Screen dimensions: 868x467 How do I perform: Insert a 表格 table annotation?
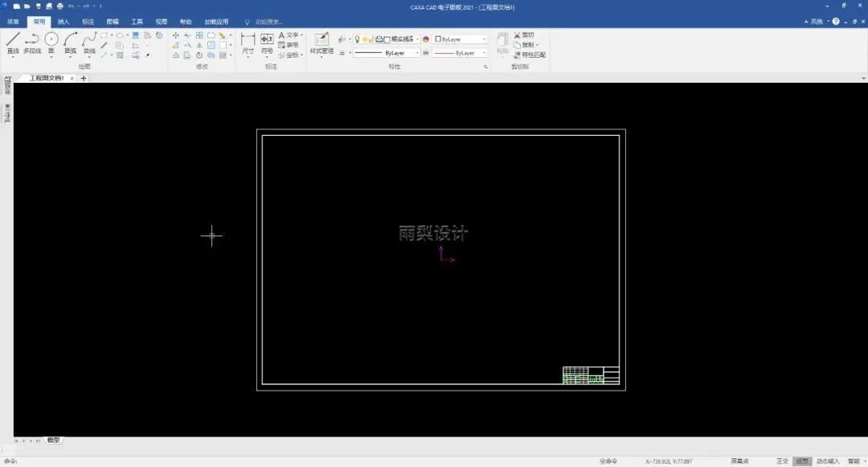tap(289, 45)
